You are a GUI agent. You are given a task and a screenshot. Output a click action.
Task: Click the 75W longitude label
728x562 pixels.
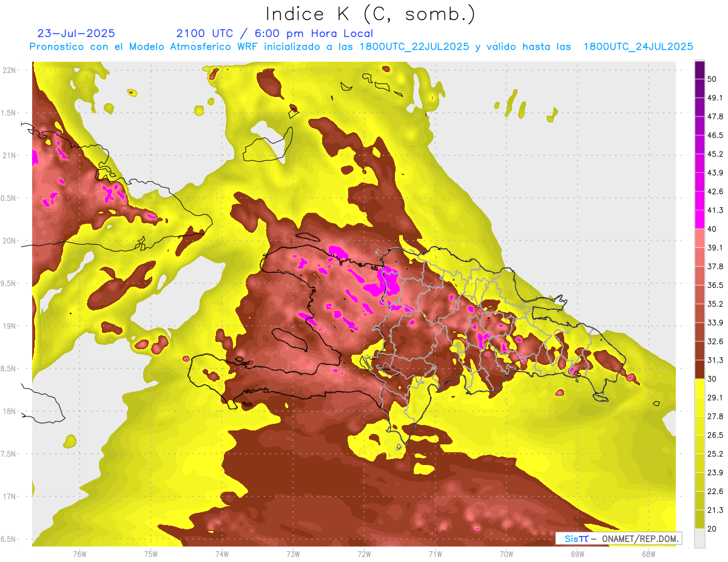coord(151,554)
